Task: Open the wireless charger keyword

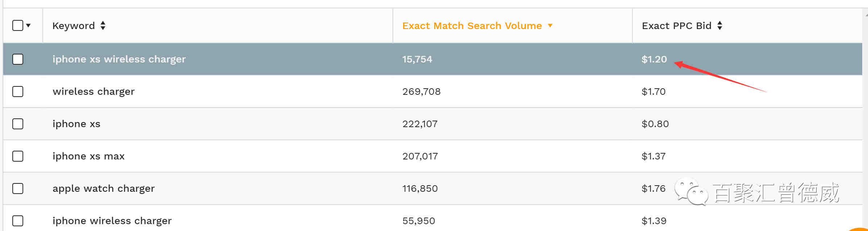Action: click(94, 91)
